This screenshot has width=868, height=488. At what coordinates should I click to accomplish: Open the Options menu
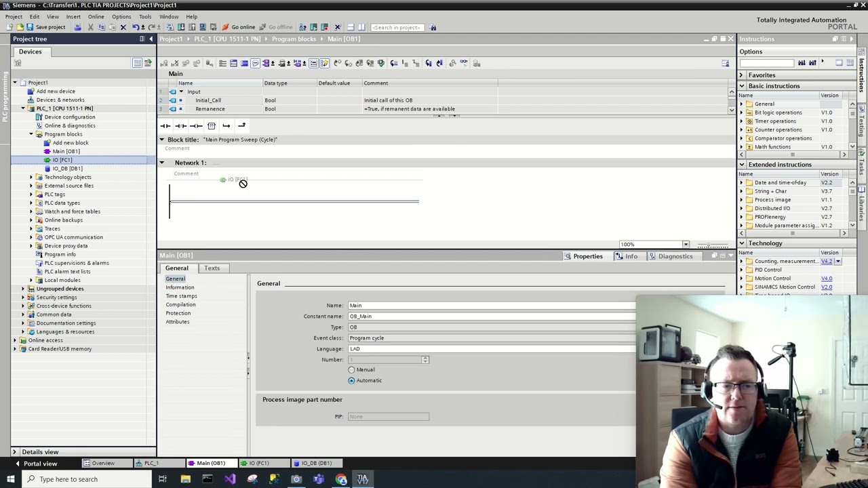[x=121, y=16]
